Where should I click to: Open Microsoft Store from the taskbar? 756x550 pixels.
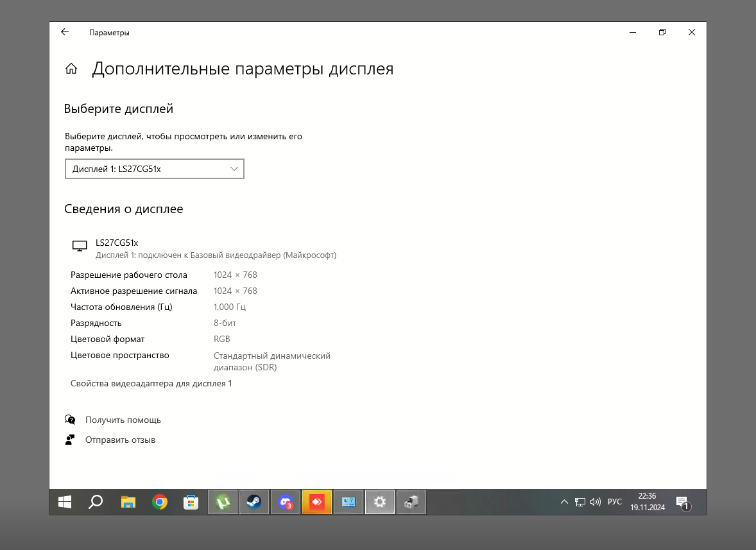(x=191, y=503)
